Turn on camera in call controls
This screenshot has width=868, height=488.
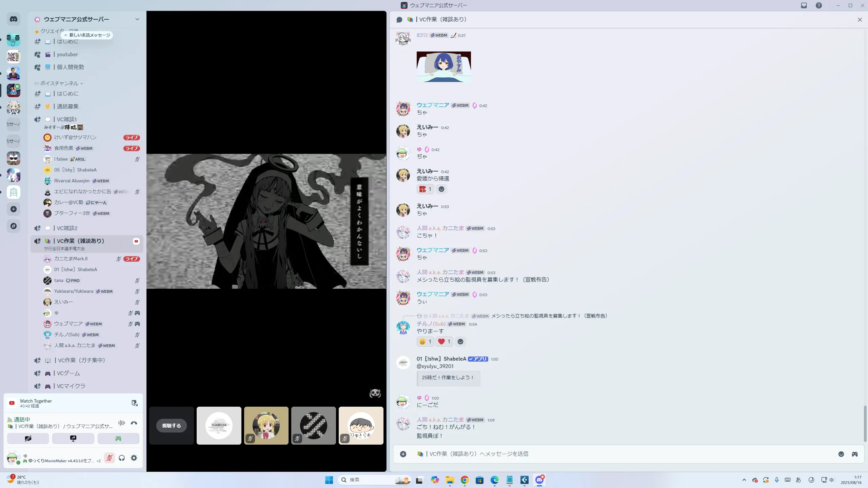28,439
